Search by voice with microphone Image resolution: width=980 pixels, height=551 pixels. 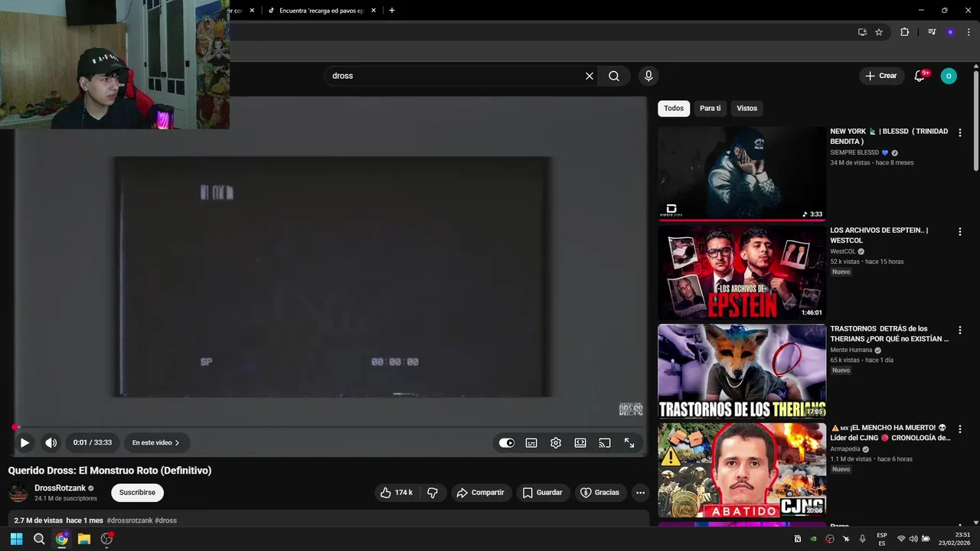(648, 76)
